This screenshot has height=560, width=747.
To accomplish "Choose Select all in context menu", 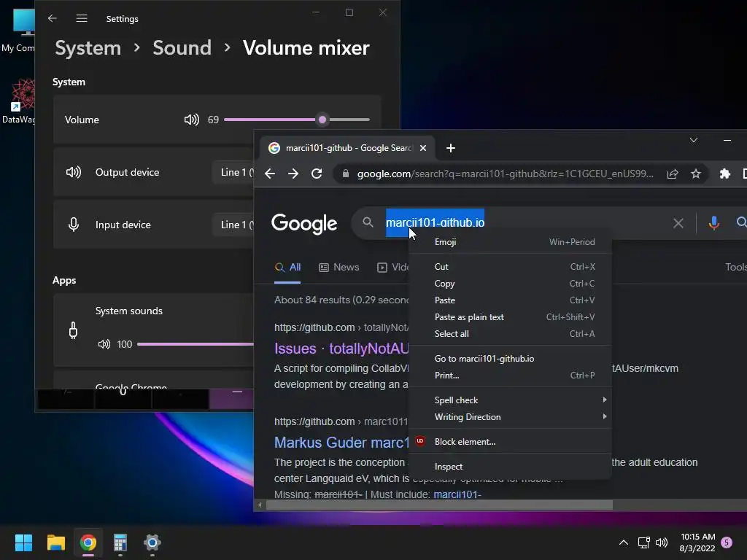I will pos(510,334).
